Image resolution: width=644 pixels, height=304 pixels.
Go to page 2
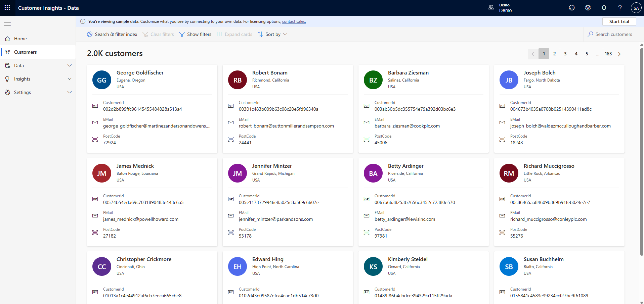[x=555, y=54]
